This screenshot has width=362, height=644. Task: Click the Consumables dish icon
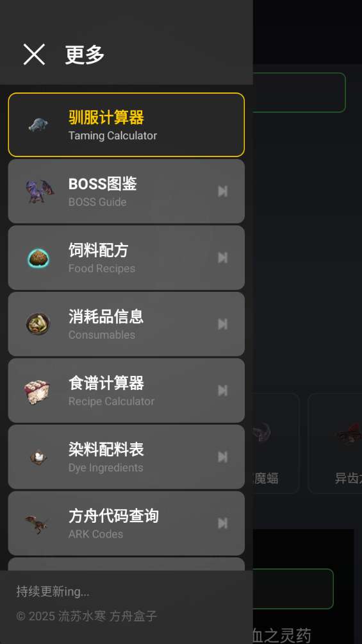(x=38, y=324)
